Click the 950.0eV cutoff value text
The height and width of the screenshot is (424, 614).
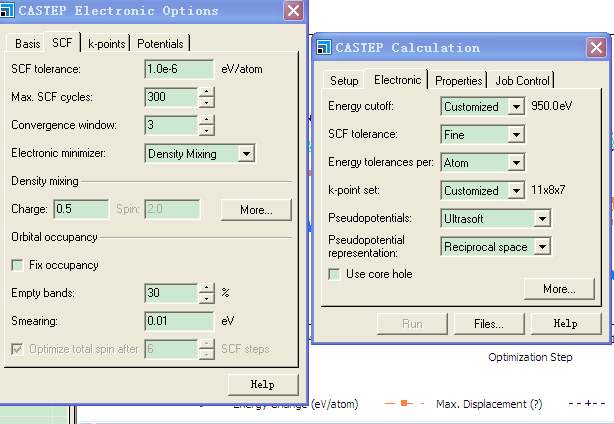pos(551,106)
